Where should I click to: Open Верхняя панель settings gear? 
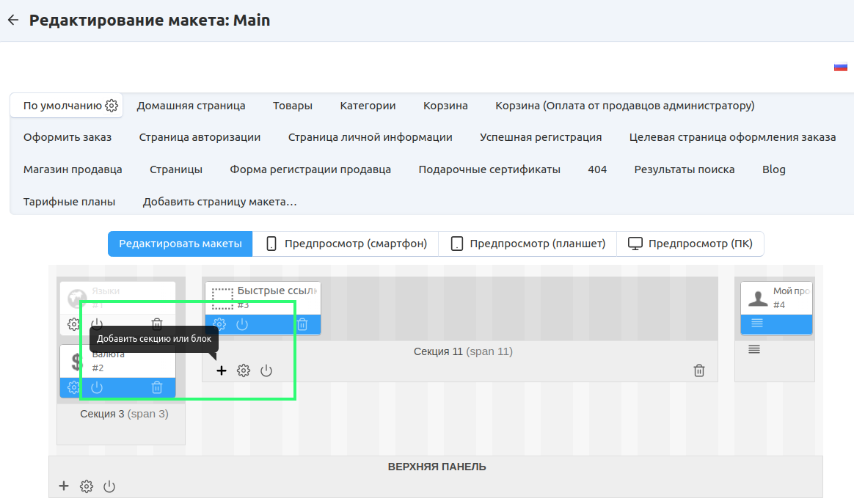coord(87,486)
